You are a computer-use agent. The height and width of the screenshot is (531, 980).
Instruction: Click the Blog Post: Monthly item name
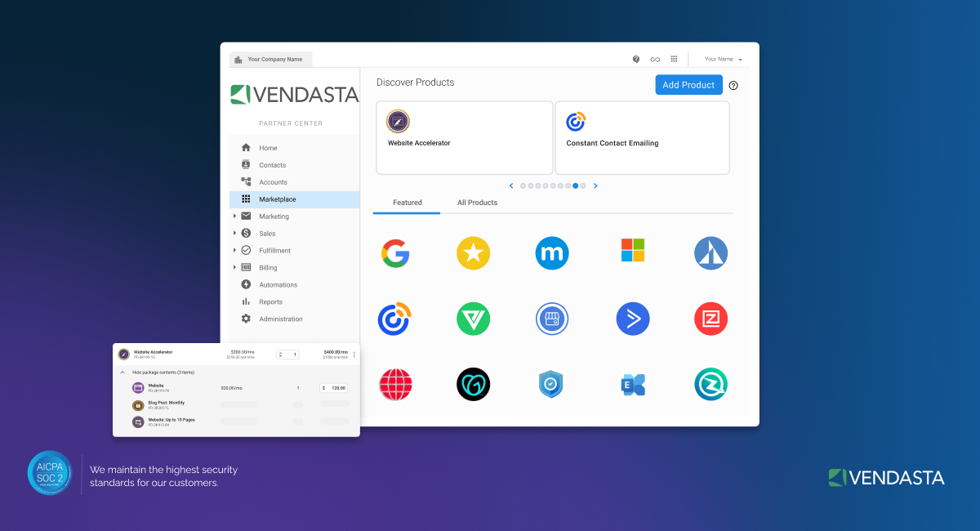point(166,403)
